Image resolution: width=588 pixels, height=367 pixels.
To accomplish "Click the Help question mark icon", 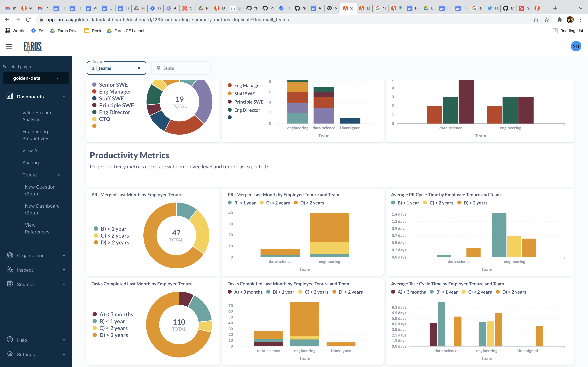I will [x=10, y=340].
